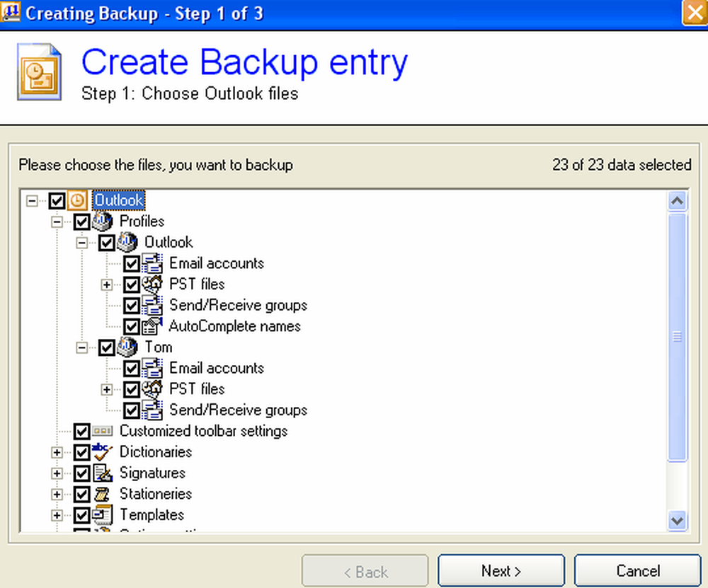
Task: Collapse the root Outlook tree node
Action: [32, 201]
